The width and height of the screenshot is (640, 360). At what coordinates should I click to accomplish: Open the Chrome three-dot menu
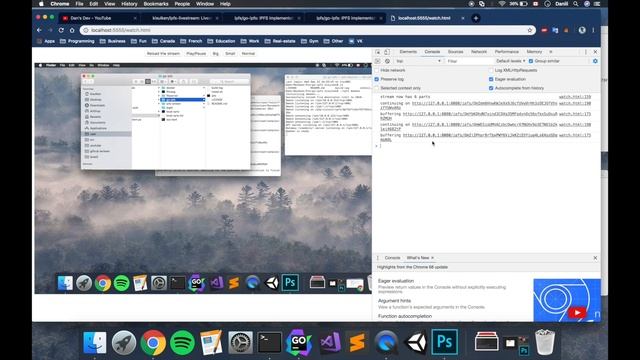coord(593,30)
